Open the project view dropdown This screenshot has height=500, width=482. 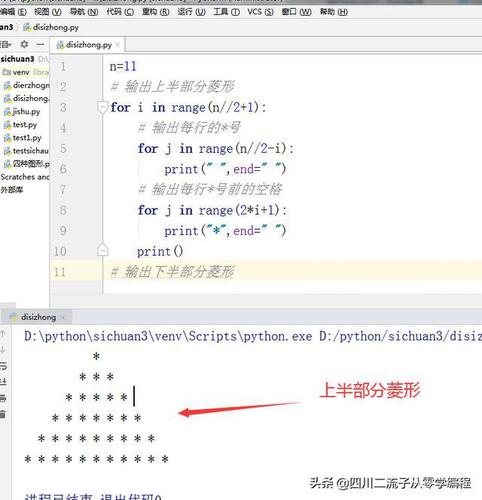6,44
